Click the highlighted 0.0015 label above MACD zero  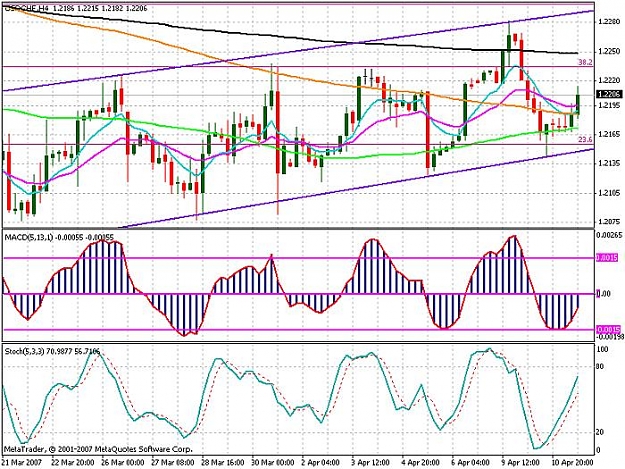point(608,258)
